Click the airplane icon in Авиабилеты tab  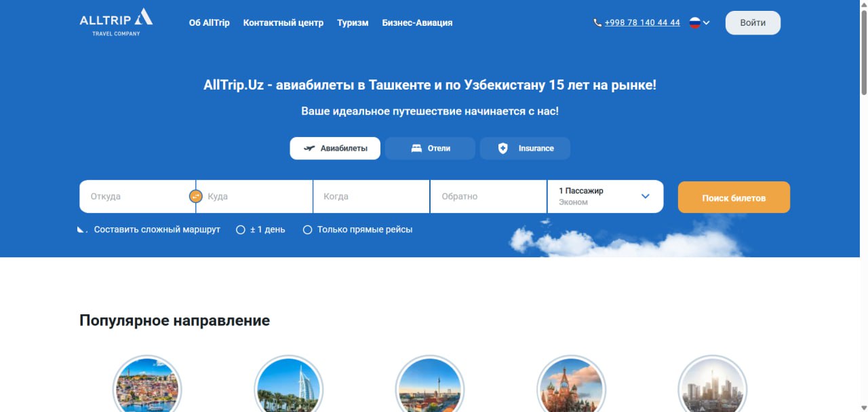(309, 148)
